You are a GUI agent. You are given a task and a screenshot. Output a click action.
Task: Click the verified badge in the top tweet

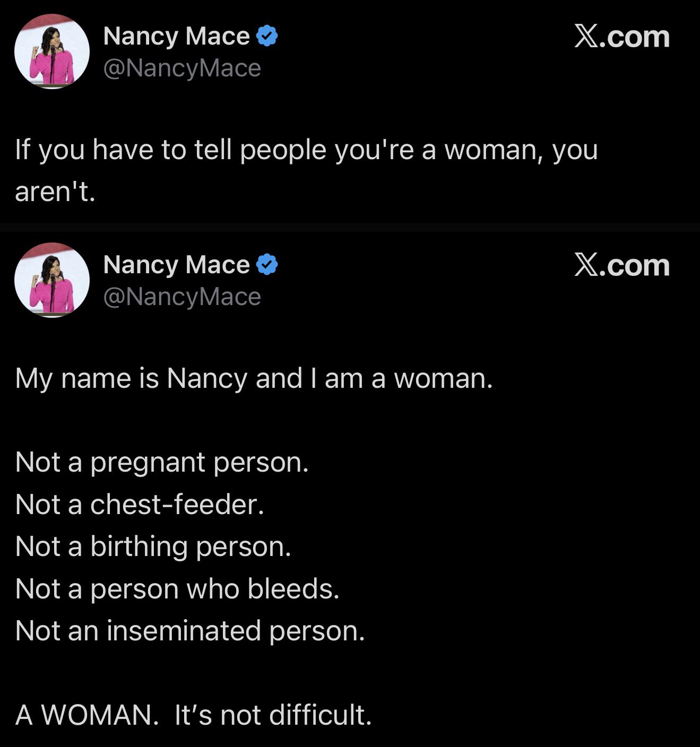point(267,36)
